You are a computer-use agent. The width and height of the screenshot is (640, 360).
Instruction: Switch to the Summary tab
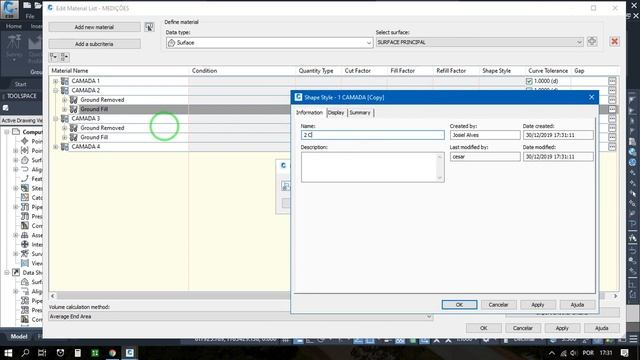(360, 113)
